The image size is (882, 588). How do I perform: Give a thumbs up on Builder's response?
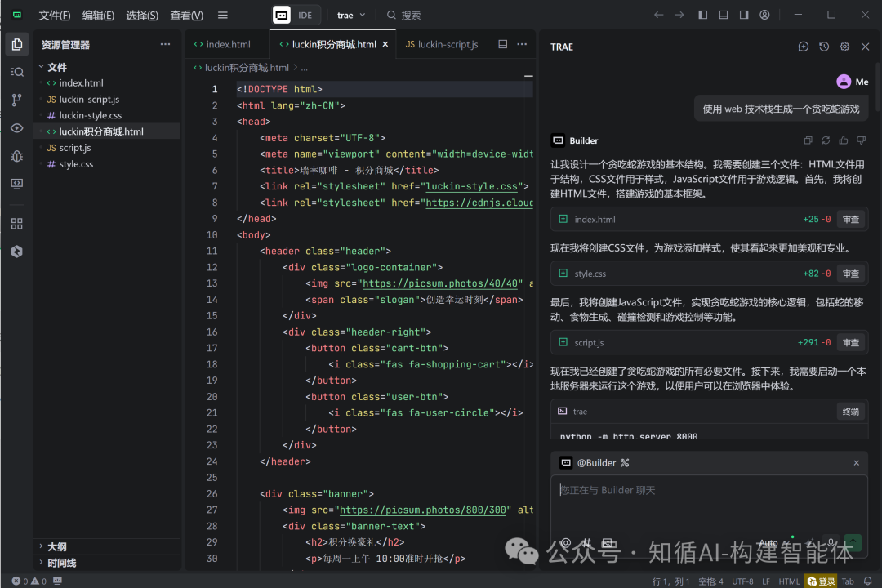pos(843,140)
